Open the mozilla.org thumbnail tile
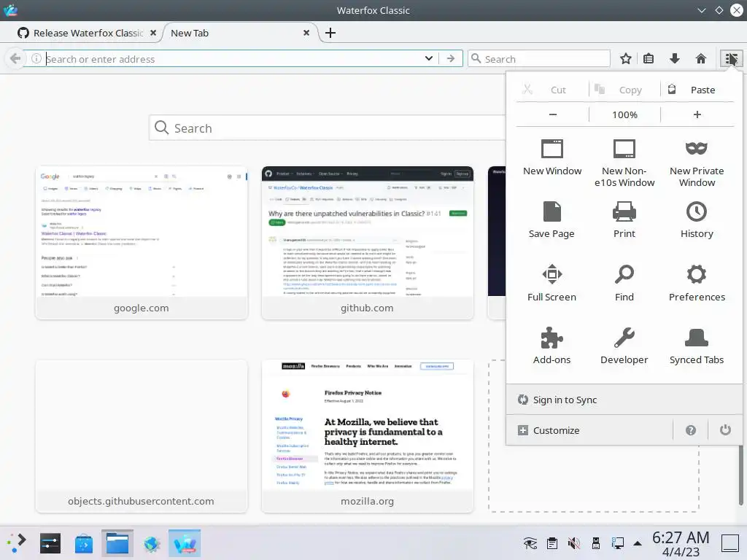The height and width of the screenshot is (560, 747). tap(368, 436)
